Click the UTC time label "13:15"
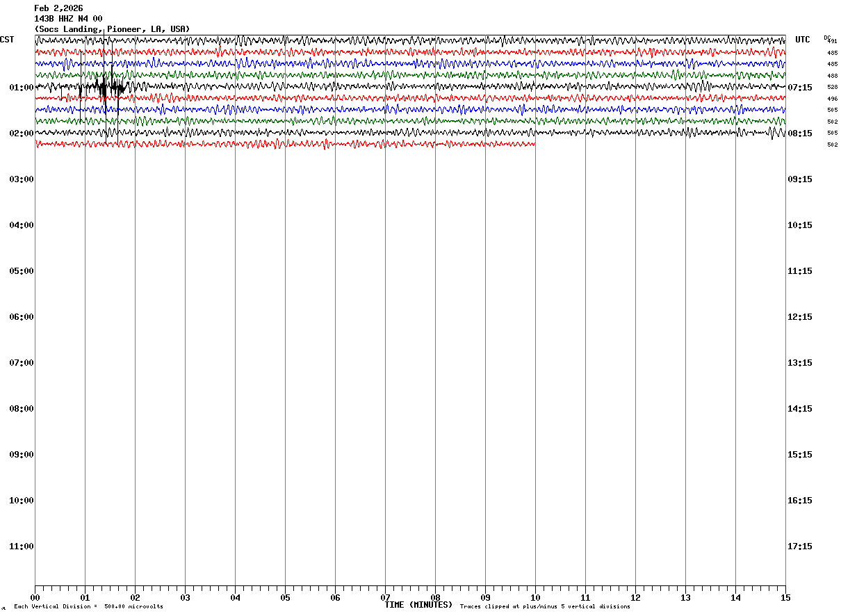This screenshot has height=616, width=841. pyautogui.click(x=800, y=363)
